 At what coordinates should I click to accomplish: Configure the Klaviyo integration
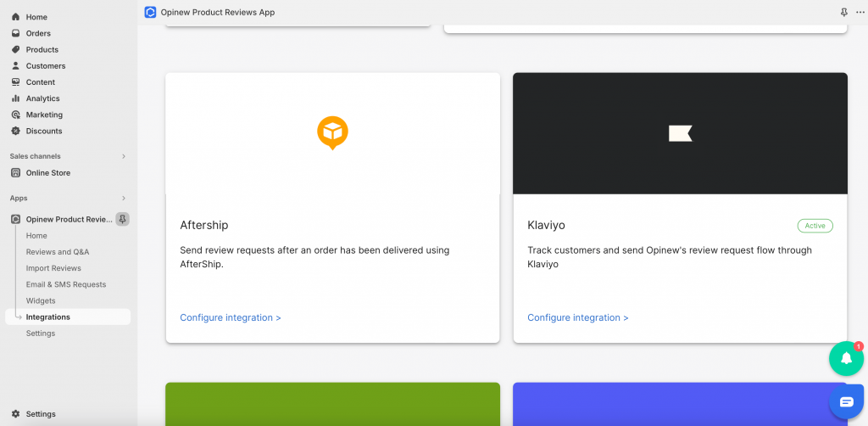pyautogui.click(x=578, y=317)
